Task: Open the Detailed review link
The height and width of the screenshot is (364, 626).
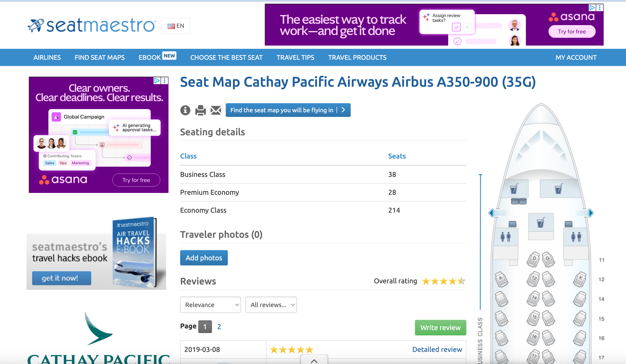Action: point(437,349)
